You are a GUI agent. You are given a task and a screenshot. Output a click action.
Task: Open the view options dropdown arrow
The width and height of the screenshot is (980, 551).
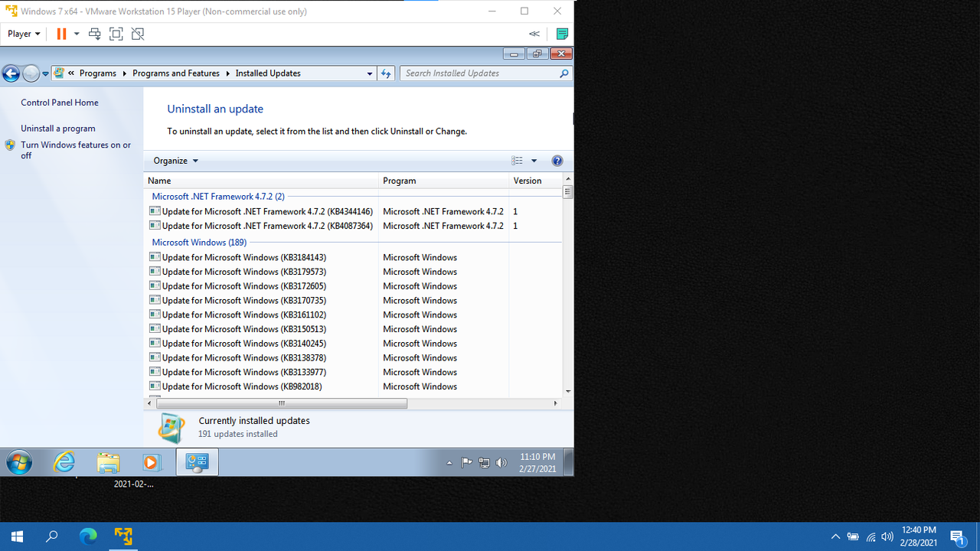coord(534,161)
